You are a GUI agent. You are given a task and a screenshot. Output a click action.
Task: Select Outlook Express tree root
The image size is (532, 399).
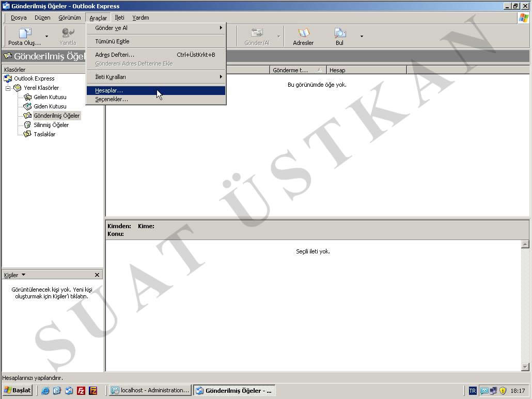coord(34,78)
